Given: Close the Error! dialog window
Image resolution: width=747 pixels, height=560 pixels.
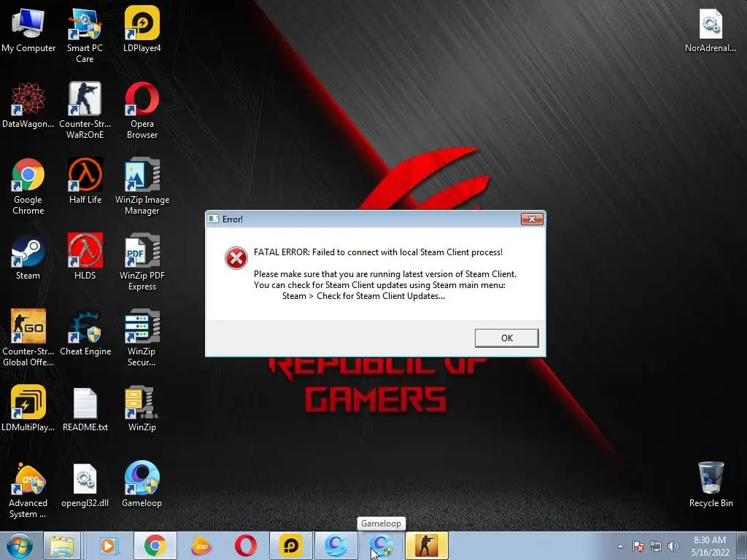Looking at the screenshot, I should click(x=532, y=219).
